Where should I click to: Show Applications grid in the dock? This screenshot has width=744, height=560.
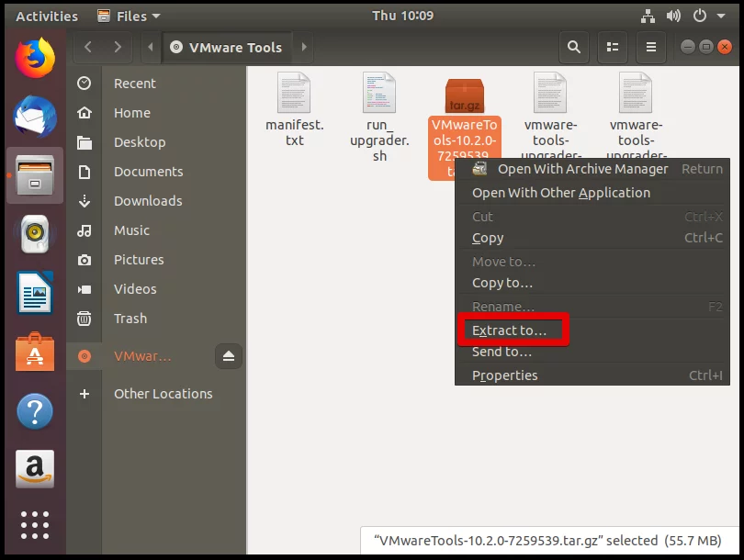point(35,525)
